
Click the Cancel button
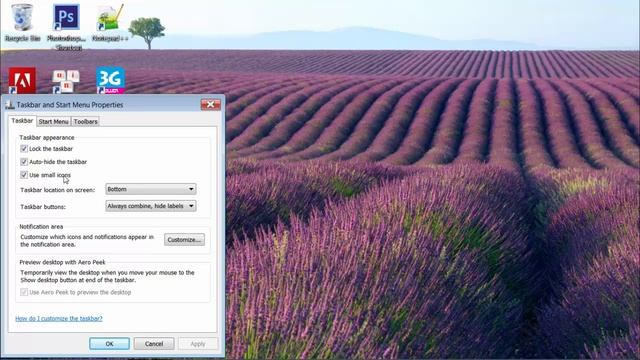154,344
